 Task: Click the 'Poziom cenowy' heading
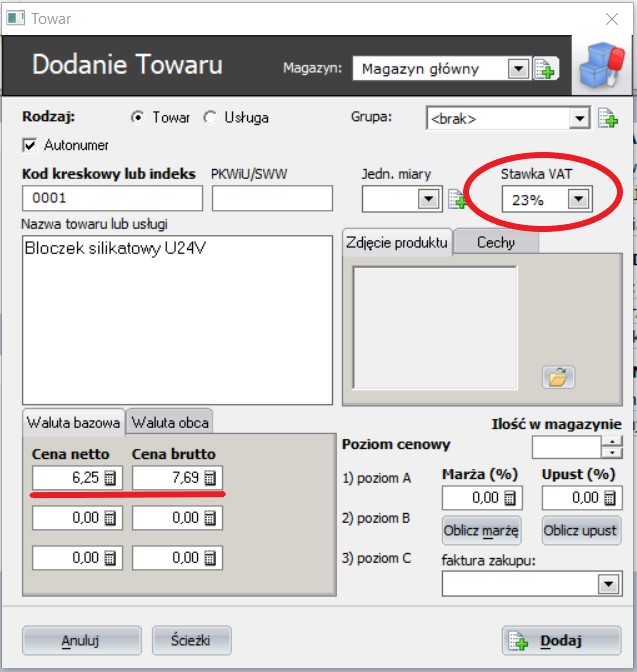[x=396, y=444]
